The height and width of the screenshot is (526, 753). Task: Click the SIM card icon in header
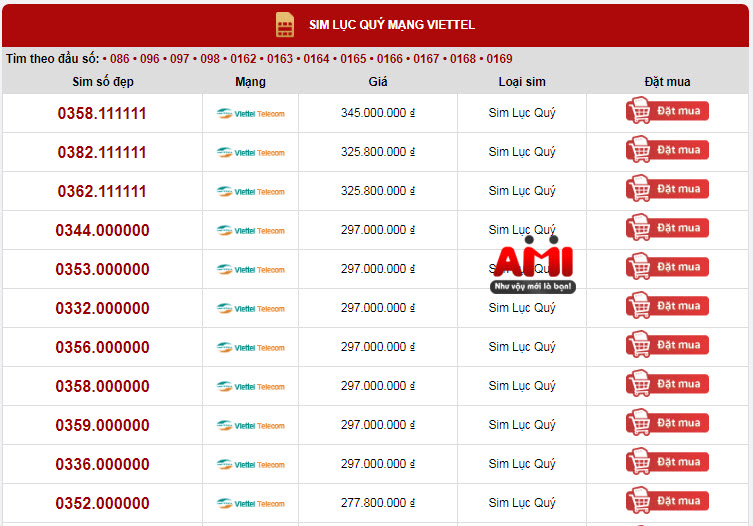(x=285, y=24)
